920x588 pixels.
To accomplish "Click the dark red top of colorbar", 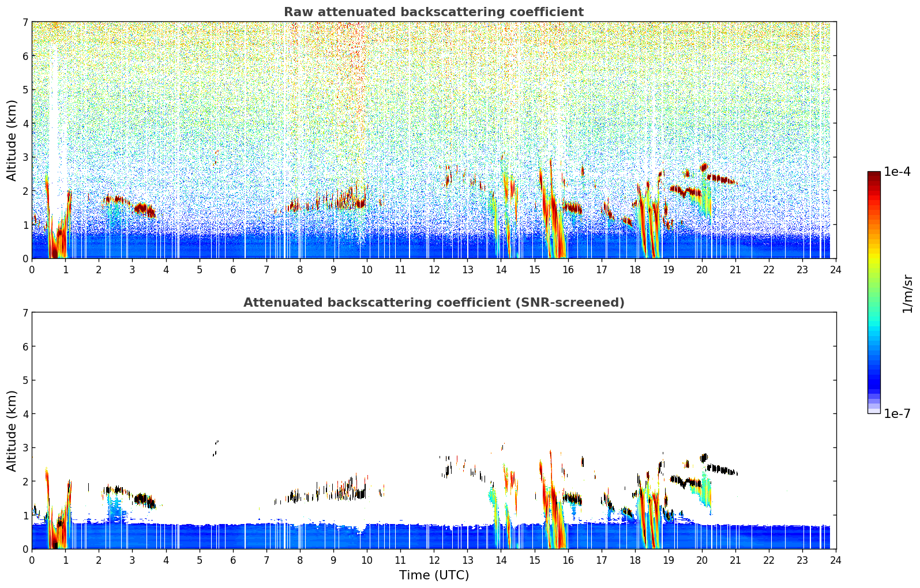I will tap(874, 176).
